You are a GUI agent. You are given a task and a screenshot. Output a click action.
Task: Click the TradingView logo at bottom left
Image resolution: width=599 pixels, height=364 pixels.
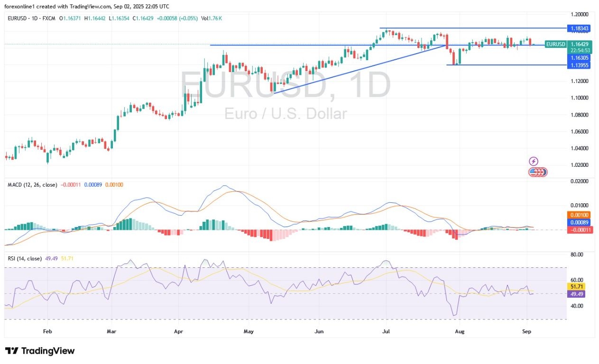coord(11,351)
